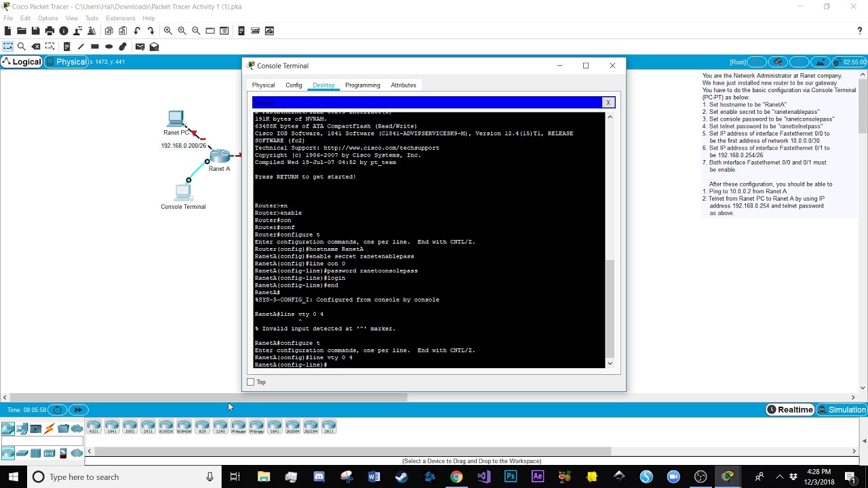The image size is (868, 488).
Task: Select the Console Terminal PC on the workspace
Action: tap(183, 192)
